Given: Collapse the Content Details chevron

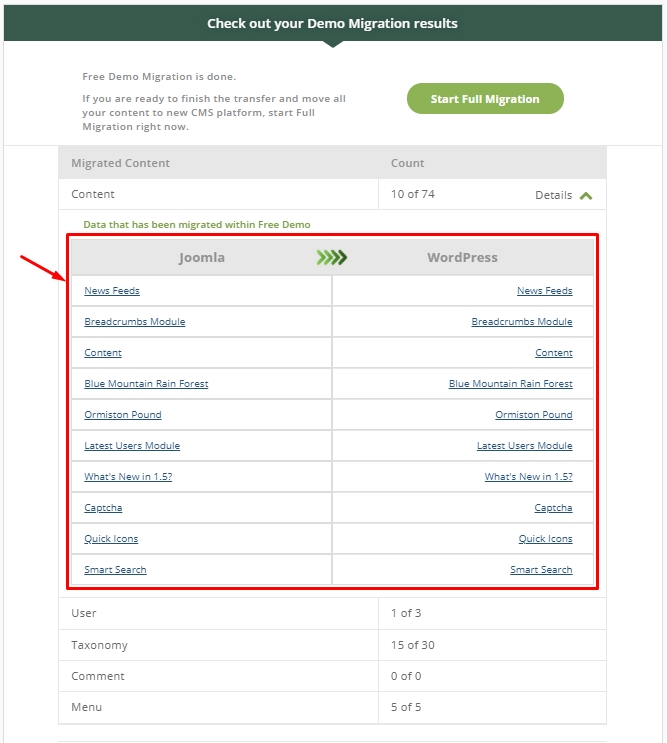Looking at the screenshot, I should point(586,196).
